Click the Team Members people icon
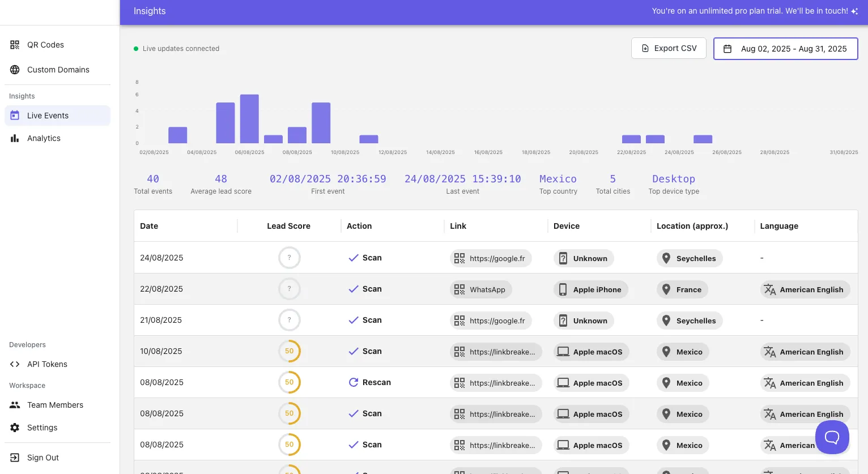The width and height of the screenshot is (868, 474). 15,405
